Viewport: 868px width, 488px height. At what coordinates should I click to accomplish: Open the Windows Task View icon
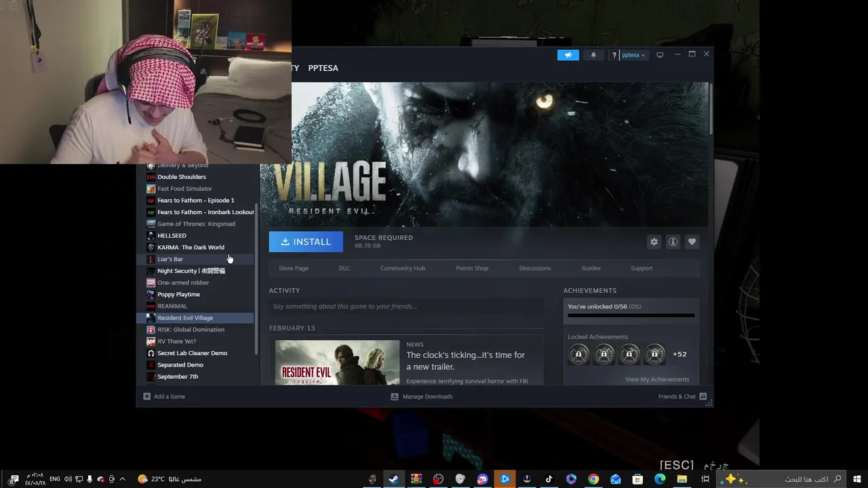point(705,479)
